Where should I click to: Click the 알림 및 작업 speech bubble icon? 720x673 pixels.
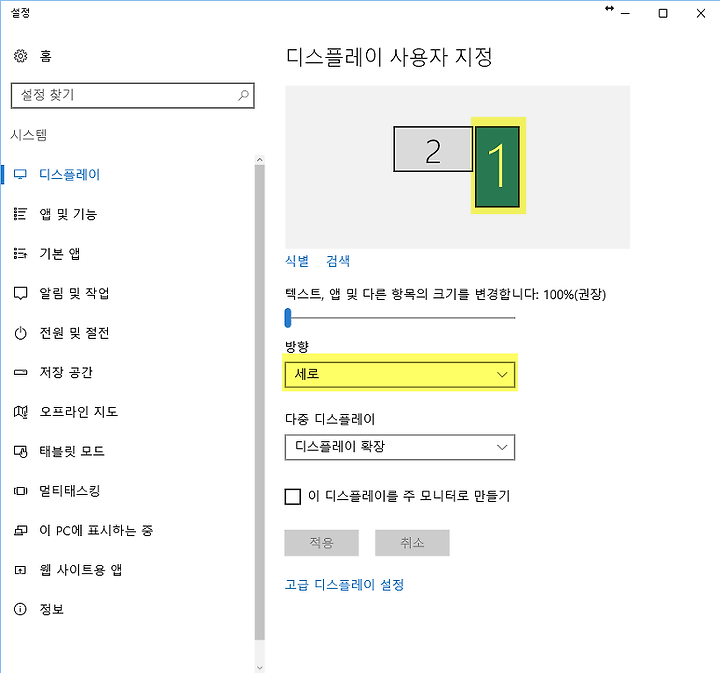(20, 293)
